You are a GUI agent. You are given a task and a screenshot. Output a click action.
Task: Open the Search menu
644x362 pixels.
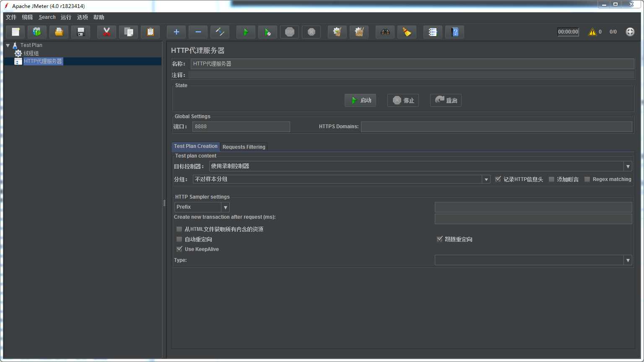pos(47,17)
